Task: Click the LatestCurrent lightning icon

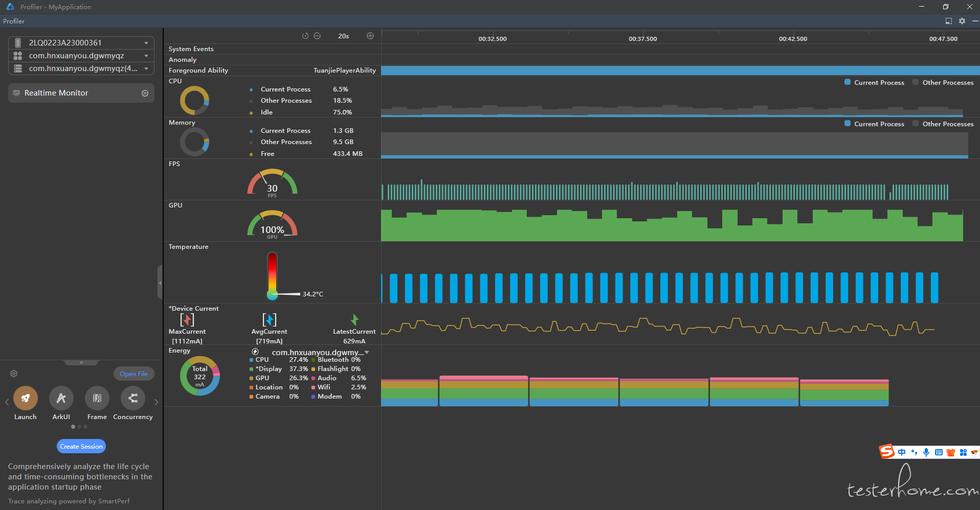Action: pyautogui.click(x=354, y=320)
